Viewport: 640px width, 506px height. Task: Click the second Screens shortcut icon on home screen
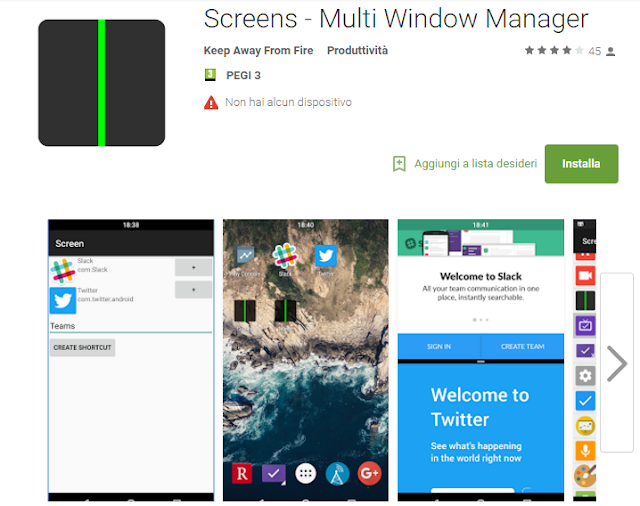click(x=285, y=311)
